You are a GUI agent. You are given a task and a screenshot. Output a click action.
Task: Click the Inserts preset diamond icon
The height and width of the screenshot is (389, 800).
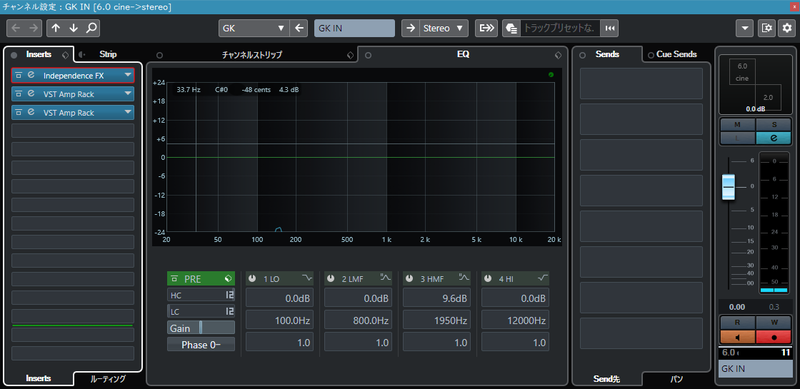65,55
